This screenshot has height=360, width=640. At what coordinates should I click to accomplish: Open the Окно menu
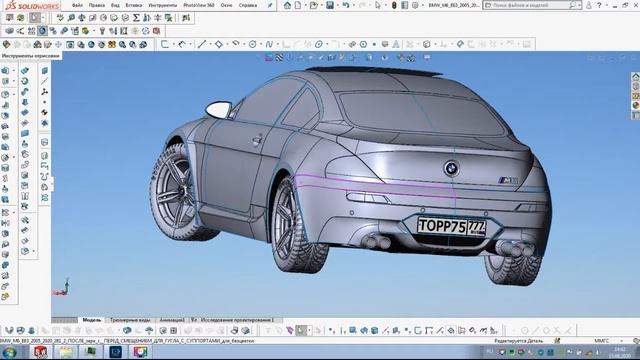[226, 5]
